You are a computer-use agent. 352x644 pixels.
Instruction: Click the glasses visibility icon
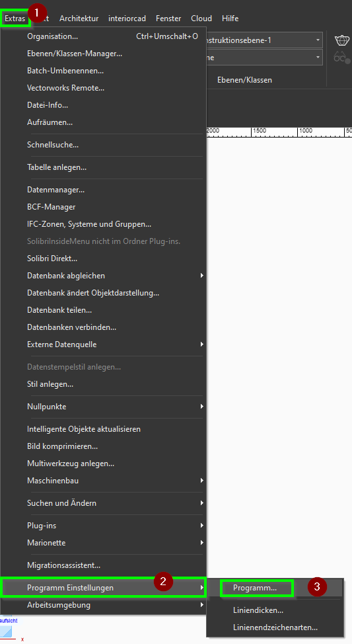click(x=341, y=58)
